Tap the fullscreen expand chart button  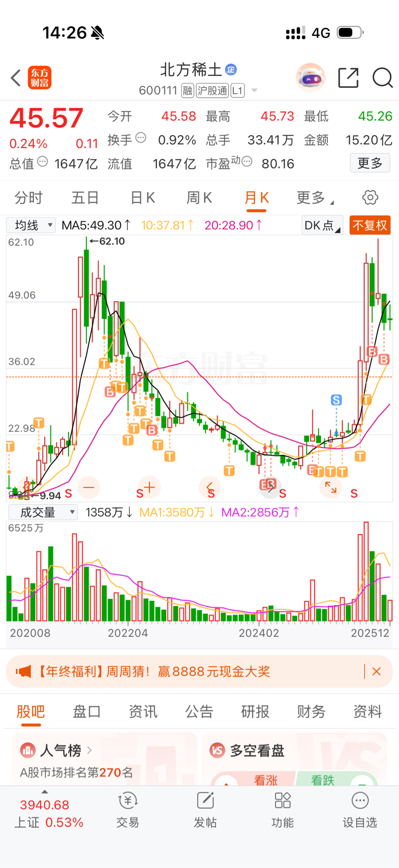click(x=331, y=488)
